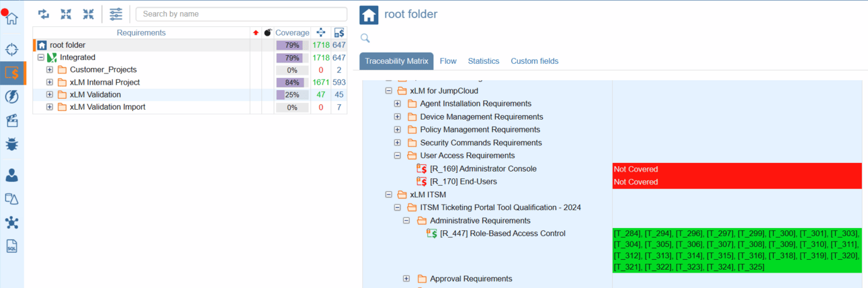Open the SQL document icon in the sidebar
The width and height of the screenshot is (868, 288).
click(11, 246)
